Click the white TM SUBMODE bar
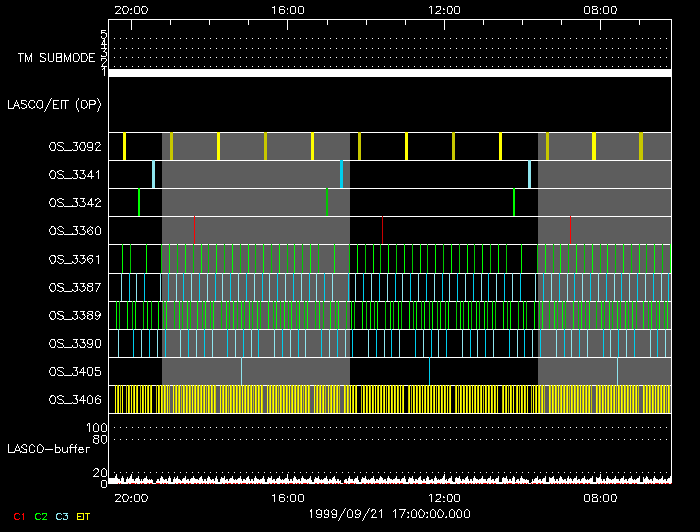 click(389, 73)
